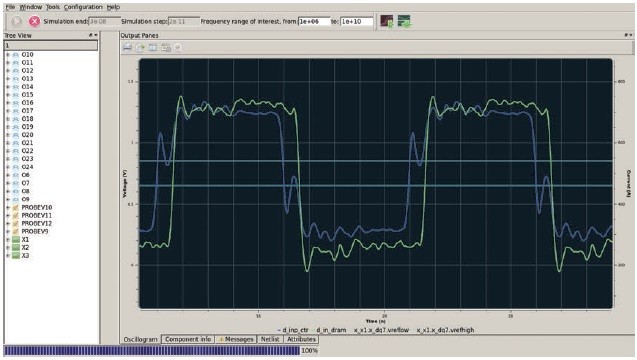Open the Help menu
This screenshot has width=637, height=360.
tap(113, 7)
